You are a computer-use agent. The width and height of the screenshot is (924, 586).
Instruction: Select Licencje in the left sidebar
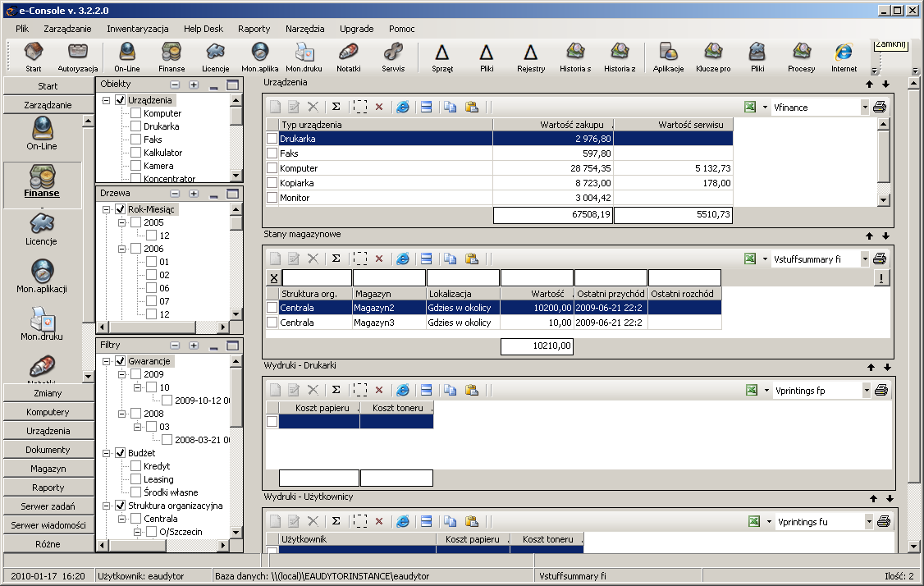(41, 229)
